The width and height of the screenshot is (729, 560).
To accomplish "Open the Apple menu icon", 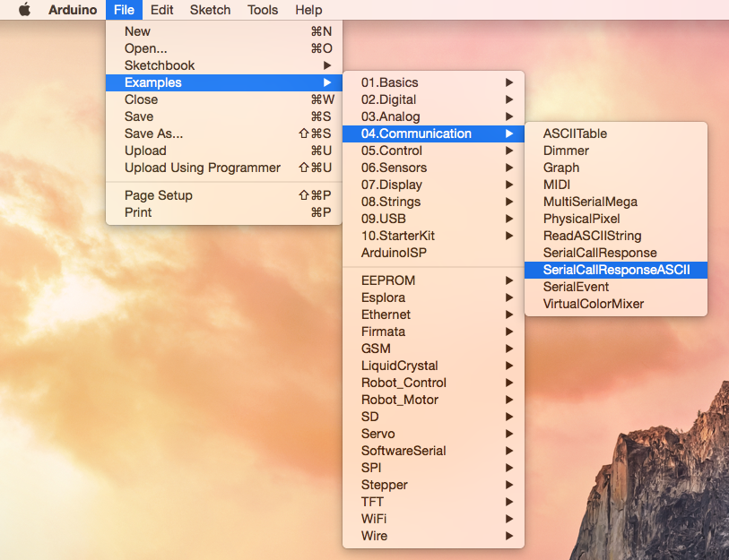I will pos(24,10).
